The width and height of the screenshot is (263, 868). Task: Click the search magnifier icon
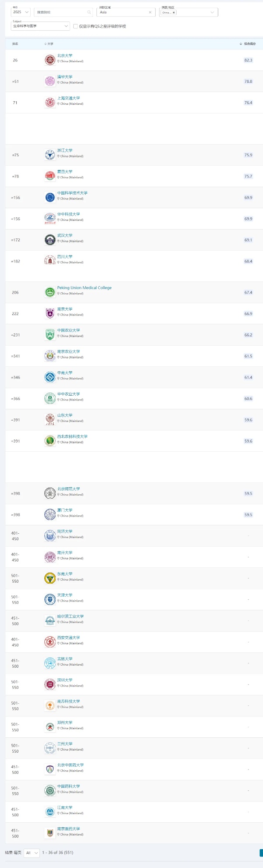(x=89, y=12)
